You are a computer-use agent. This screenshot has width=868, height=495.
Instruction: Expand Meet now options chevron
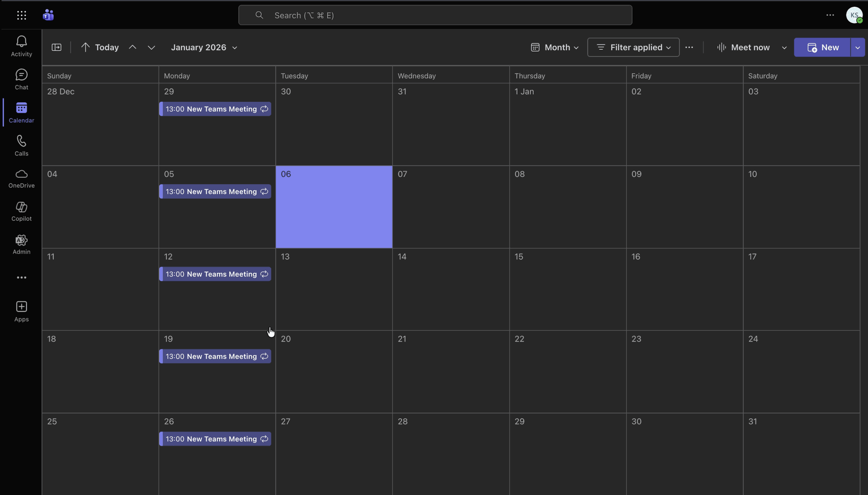(784, 48)
